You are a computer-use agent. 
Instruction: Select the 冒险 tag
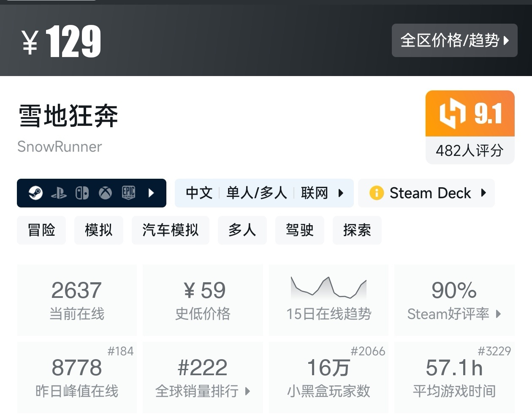tap(41, 230)
